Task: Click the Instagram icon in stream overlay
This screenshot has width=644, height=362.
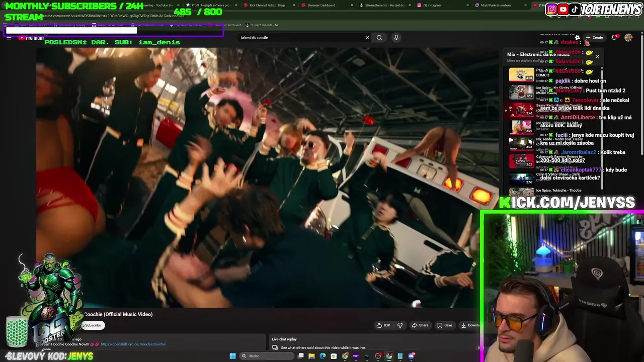Action: click(x=551, y=9)
